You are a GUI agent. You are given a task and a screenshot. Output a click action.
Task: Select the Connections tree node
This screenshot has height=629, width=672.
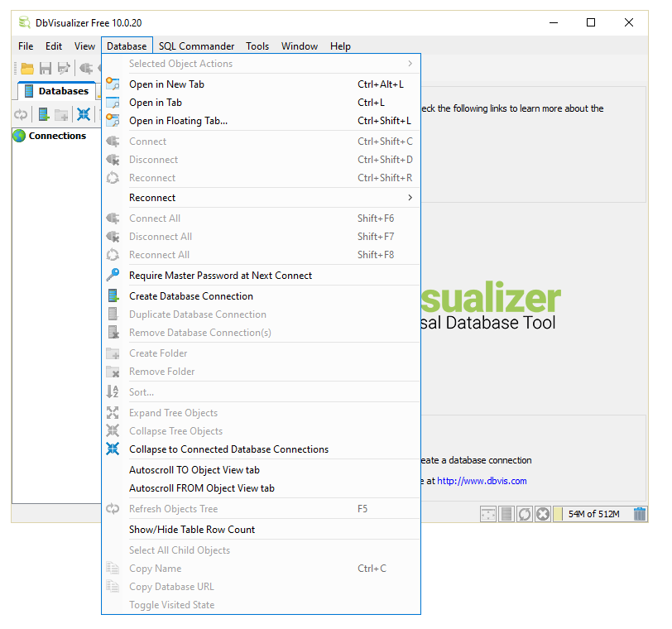(x=57, y=136)
